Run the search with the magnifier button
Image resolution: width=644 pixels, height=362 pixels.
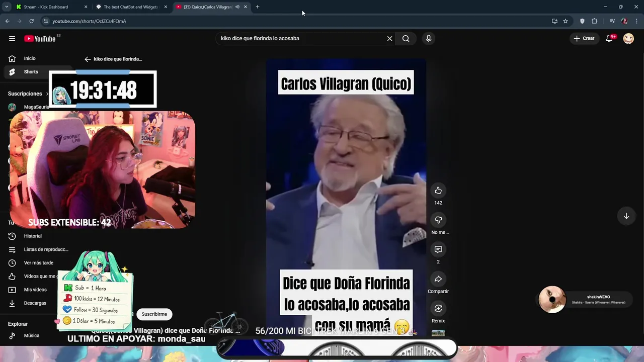pos(406,39)
